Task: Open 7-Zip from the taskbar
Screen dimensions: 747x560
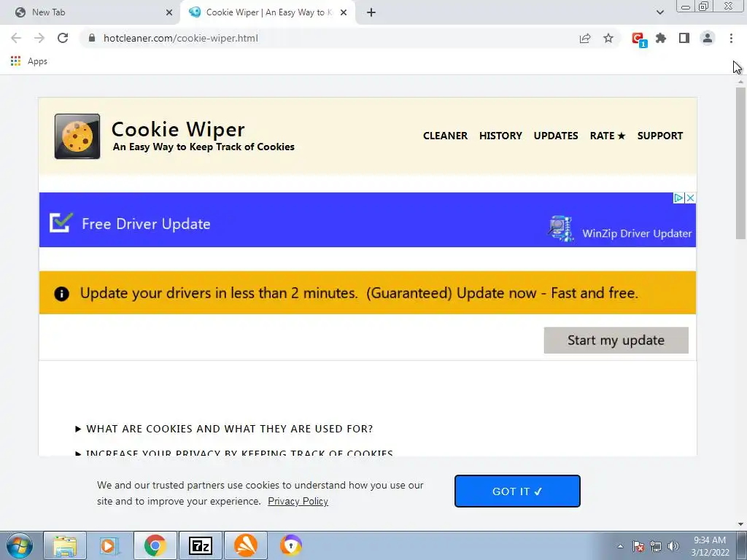Action: [x=200, y=545]
